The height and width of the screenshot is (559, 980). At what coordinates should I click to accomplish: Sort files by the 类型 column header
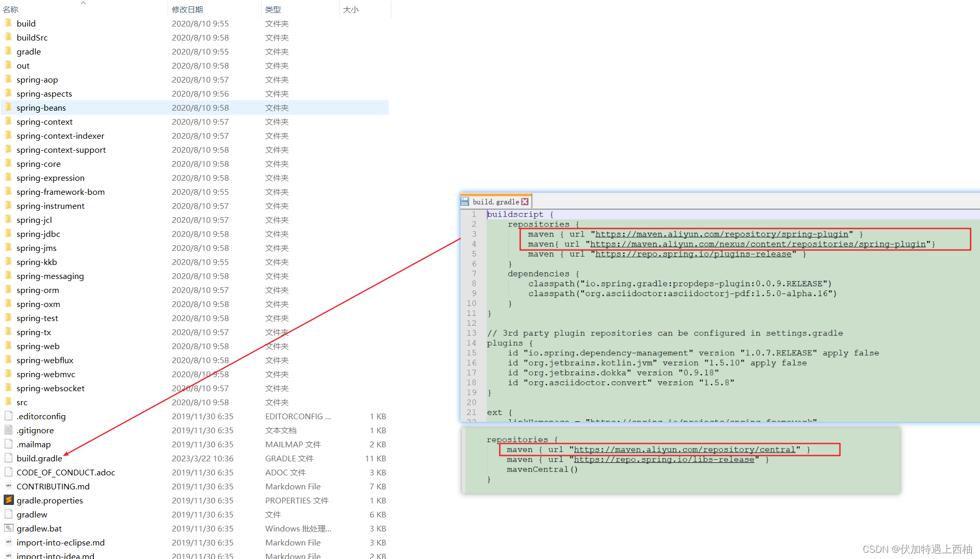pyautogui.click(x=273, y=9)
